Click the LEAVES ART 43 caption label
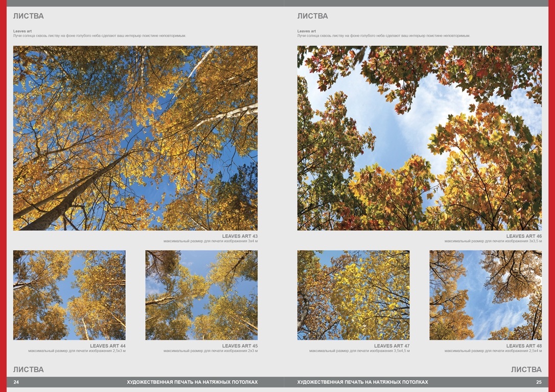 [240, 236]
